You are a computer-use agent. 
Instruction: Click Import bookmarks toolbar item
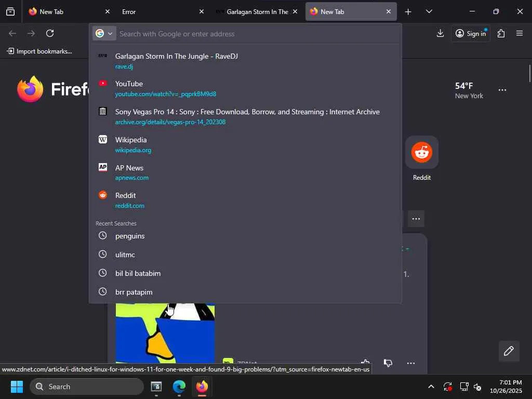(40, 51)
